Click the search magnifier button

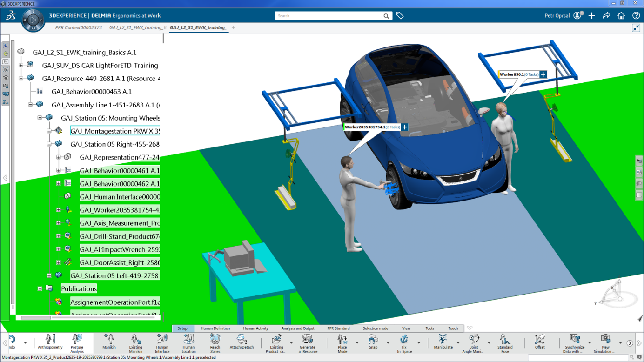pos(386,16)
